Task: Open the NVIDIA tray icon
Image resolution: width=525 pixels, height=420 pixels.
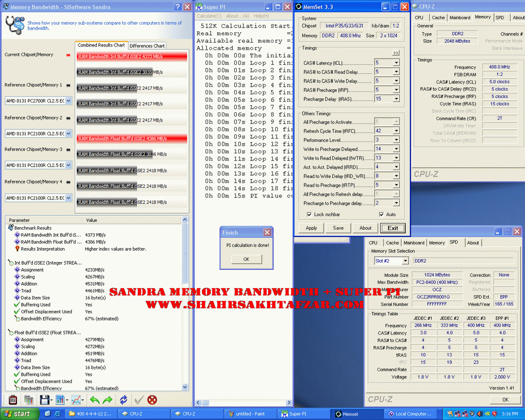Action: point(487,414)
